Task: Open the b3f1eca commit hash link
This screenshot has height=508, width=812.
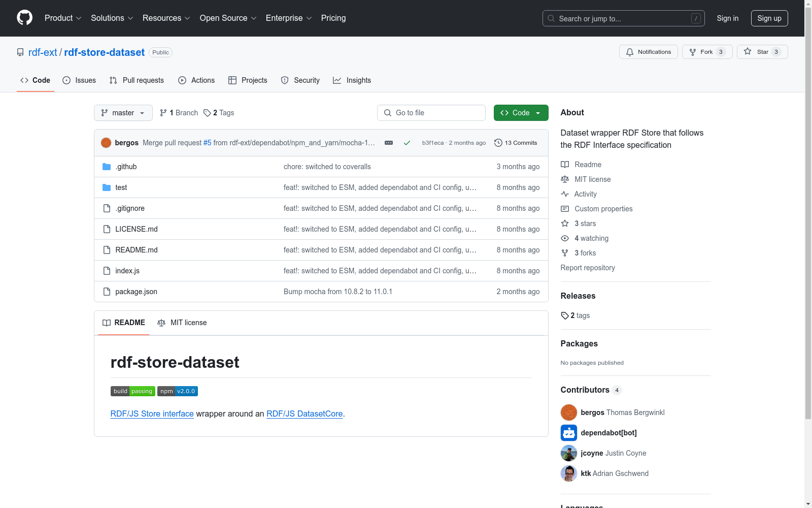Action: (x=433, y=143)
